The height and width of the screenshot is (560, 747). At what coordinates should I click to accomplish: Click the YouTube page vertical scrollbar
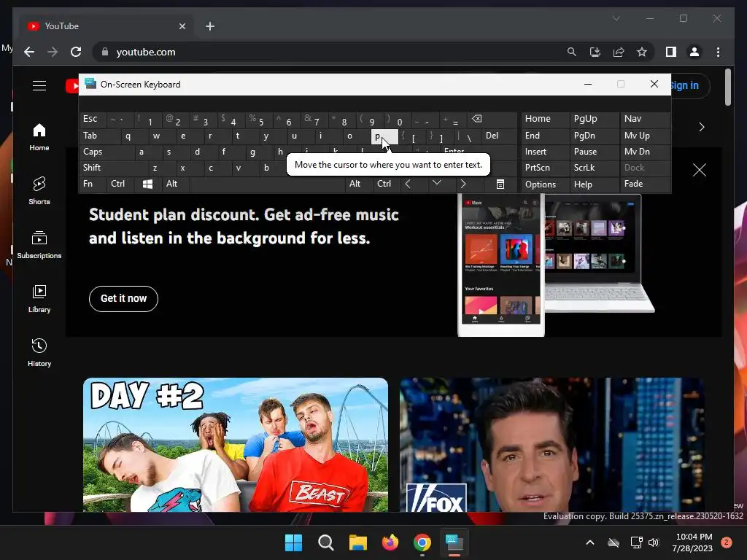pyautogui.click(x=727, y=87)
